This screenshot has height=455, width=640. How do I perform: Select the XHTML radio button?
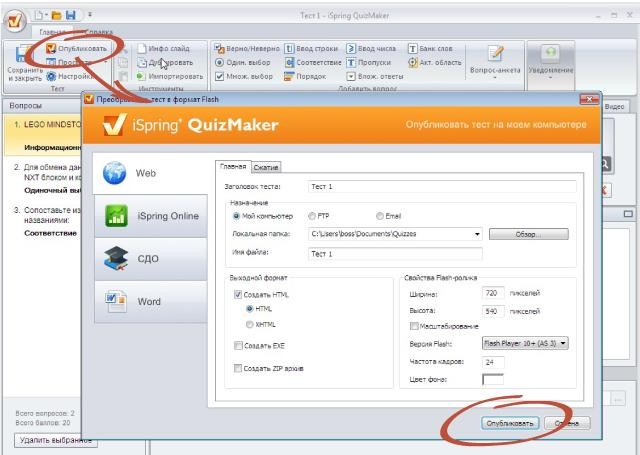pos(249,324)
